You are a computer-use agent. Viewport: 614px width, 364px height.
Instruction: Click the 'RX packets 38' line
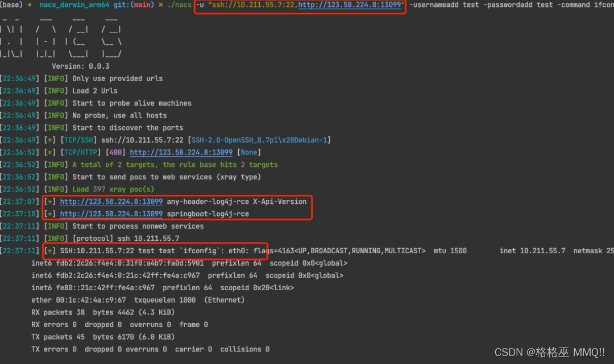point(103,313)
